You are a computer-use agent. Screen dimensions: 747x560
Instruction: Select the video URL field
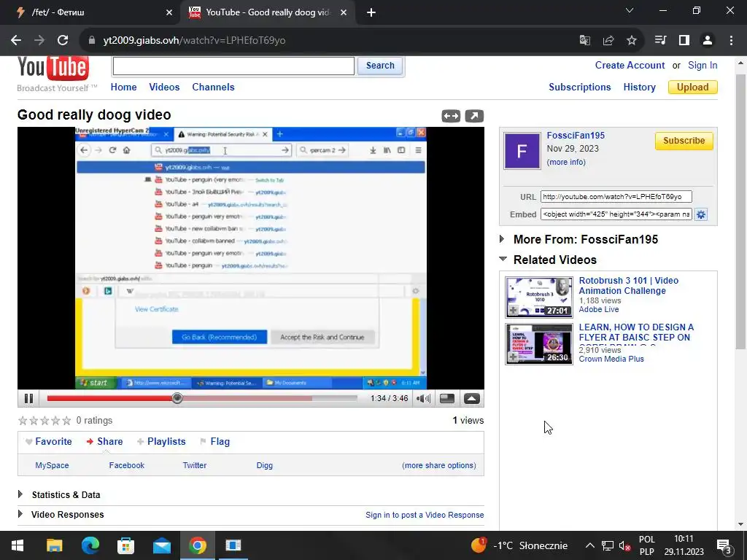tap(616, 197)
